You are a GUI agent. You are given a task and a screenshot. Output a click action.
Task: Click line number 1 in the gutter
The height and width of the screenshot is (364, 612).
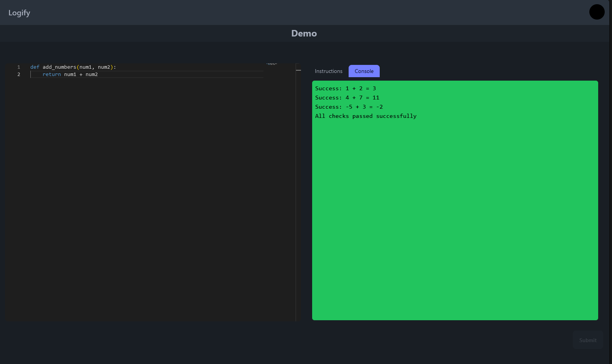tap(18, 67)
